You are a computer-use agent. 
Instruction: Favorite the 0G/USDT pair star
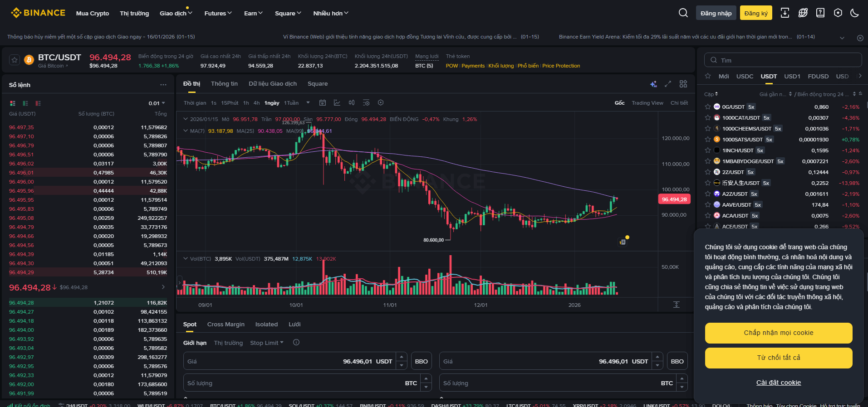click(x=707, y=107)
